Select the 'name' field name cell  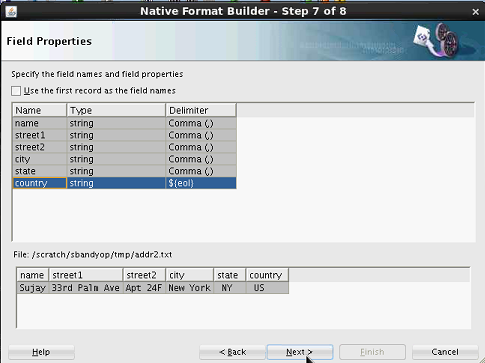[x=40, y=123]
